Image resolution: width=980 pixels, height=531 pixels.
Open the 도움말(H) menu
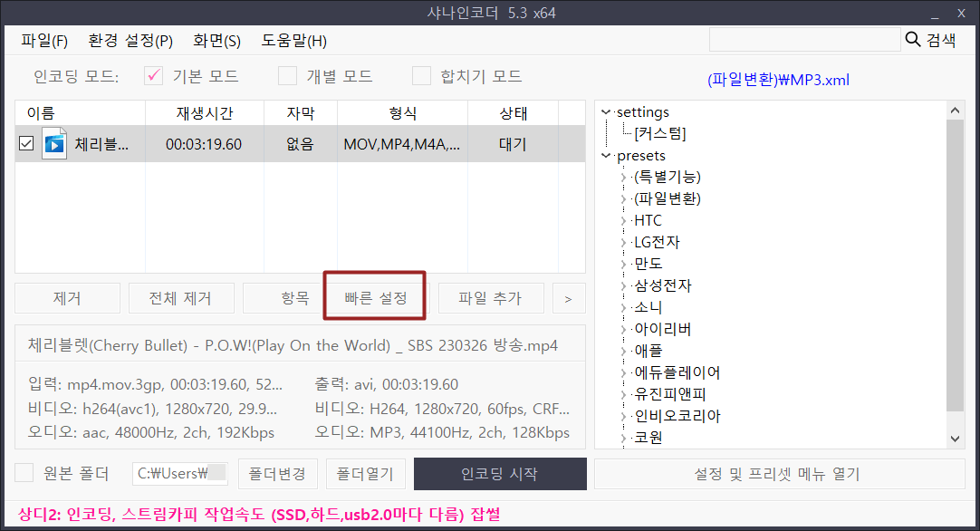click(293, 42)
